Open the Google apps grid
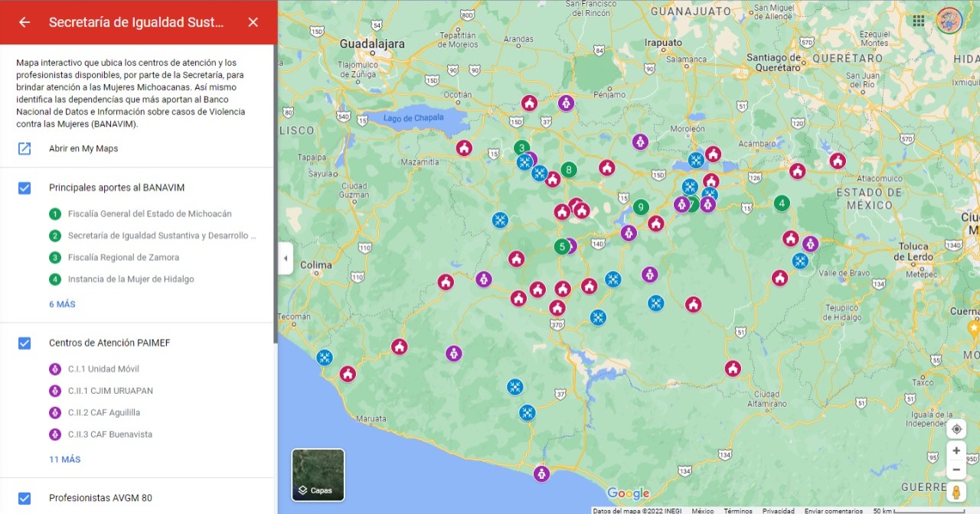 [x=918, y=21]
